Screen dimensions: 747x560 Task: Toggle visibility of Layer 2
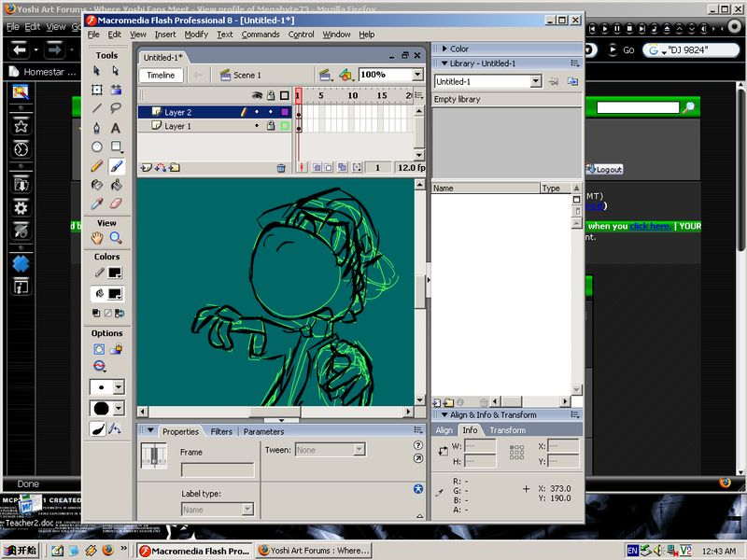[257, 112]
